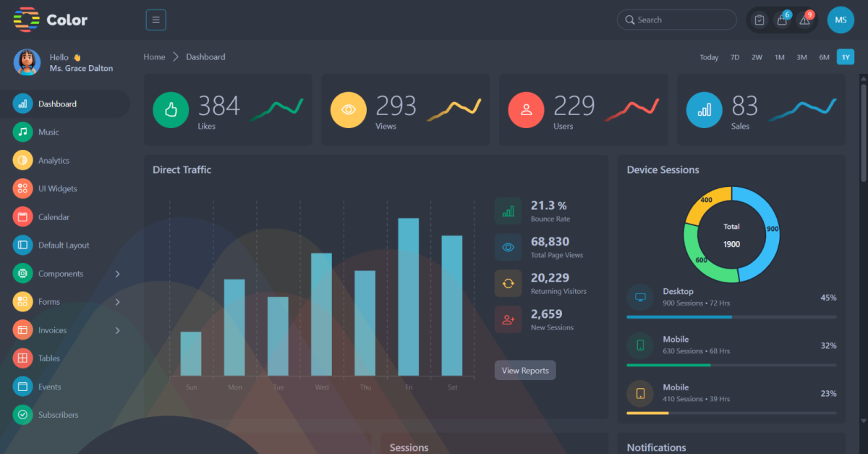
Task: Open Analytics from the sidebar
Action: pyautogui.click(x=54, y=161)
